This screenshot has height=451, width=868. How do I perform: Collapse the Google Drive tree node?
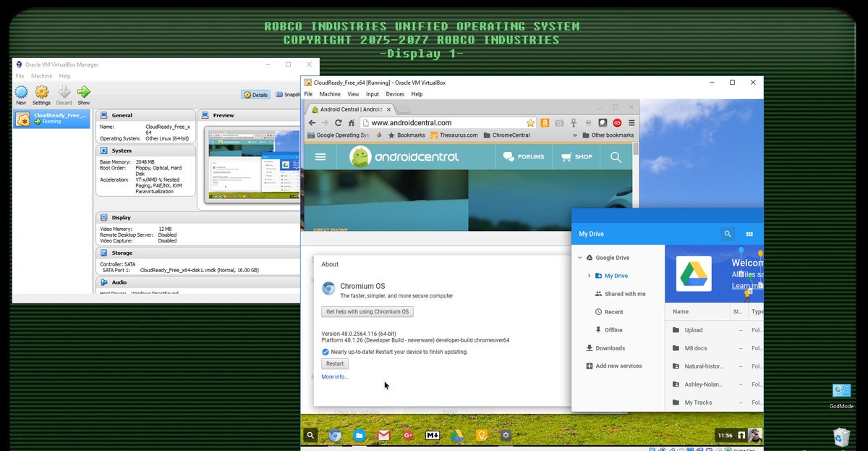point(579,258)
